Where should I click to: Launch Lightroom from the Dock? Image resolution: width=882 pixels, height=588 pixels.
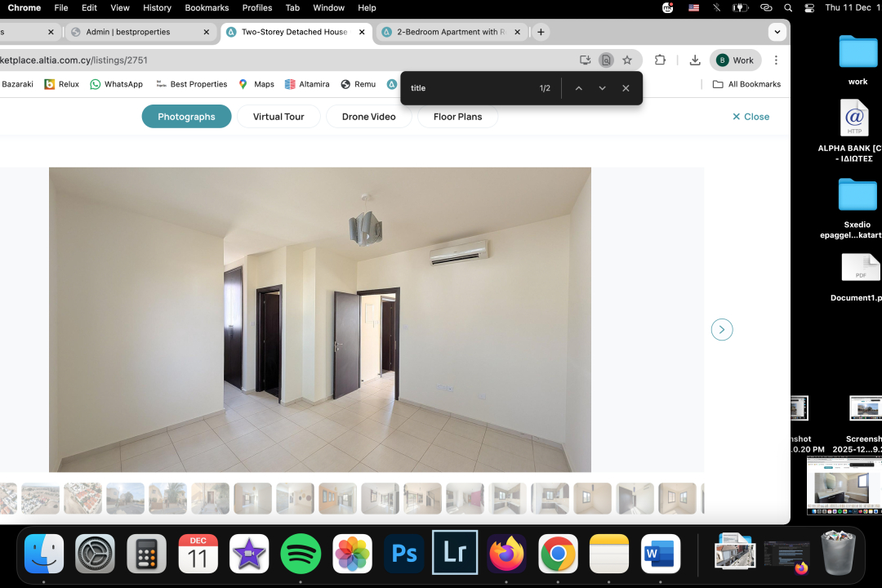(455, 553)
